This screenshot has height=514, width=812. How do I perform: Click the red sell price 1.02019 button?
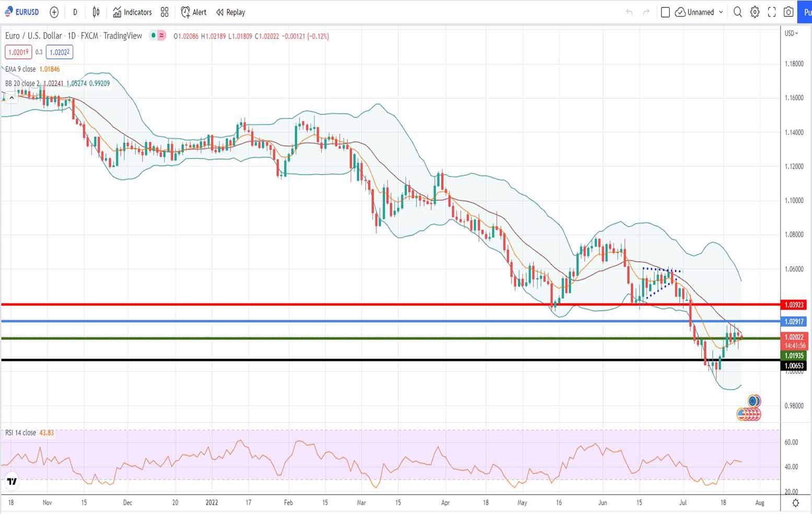click(x=18, y=52)
